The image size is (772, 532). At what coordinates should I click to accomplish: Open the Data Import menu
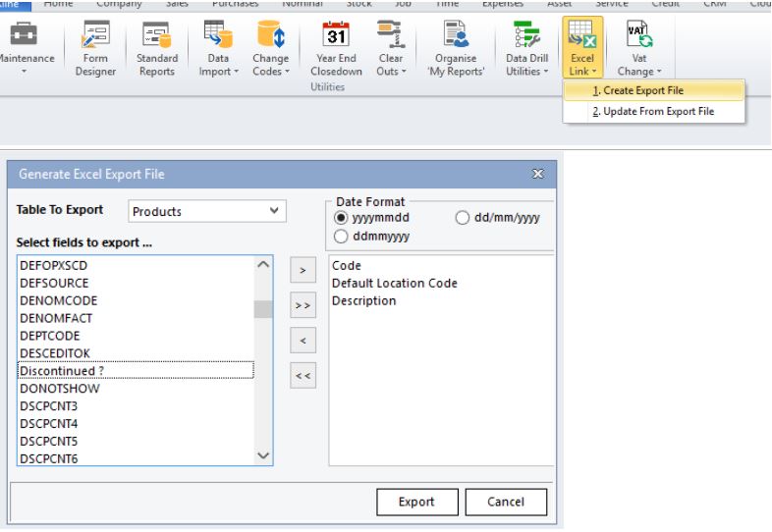pyautogui.click(x=218, y=48)
